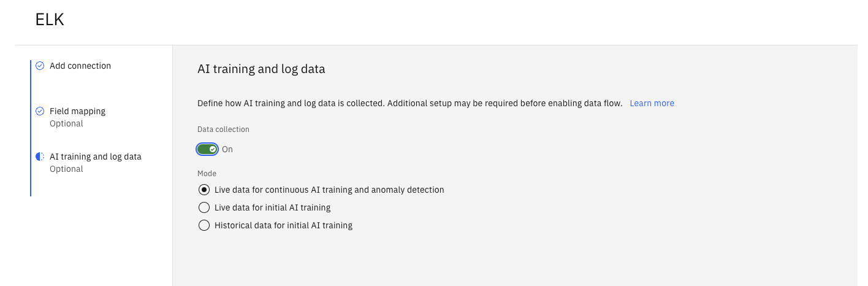Screen dimensions: 868x286
Task: Click the AI training step half-circle progress icon
Action: [40, 157]
